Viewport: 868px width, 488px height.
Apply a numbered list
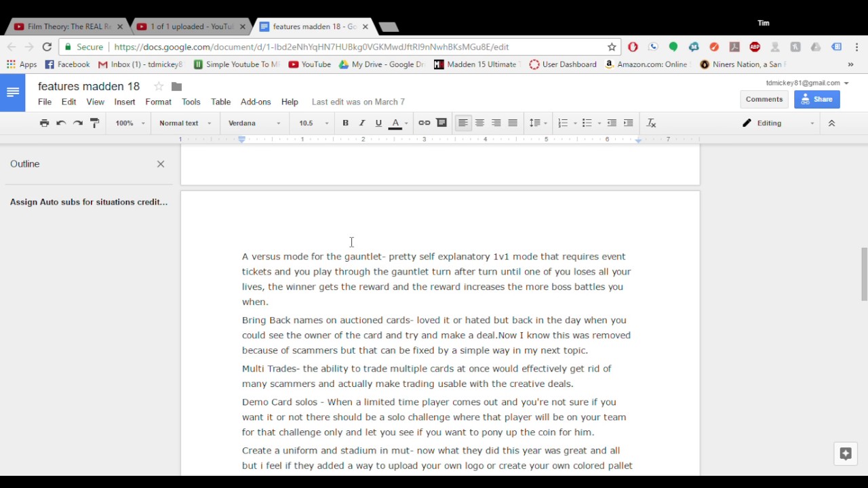pyautogui.click(x=563, y=123)
